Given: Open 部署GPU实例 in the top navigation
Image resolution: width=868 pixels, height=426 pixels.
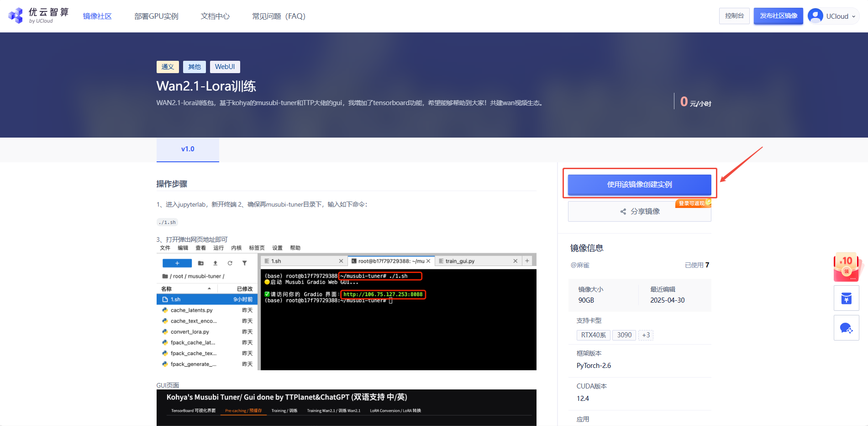Looking at the screenshot, I should coord(156,16).
